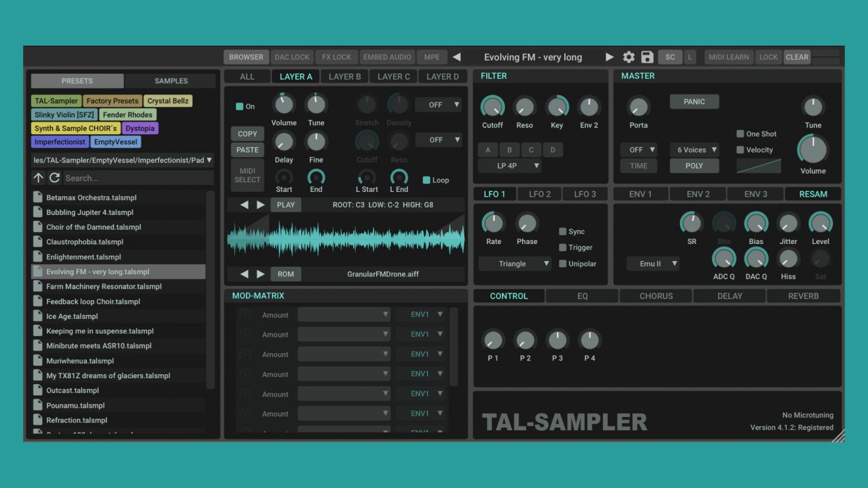Click file icon of Ice Age preset

[38, 316]
